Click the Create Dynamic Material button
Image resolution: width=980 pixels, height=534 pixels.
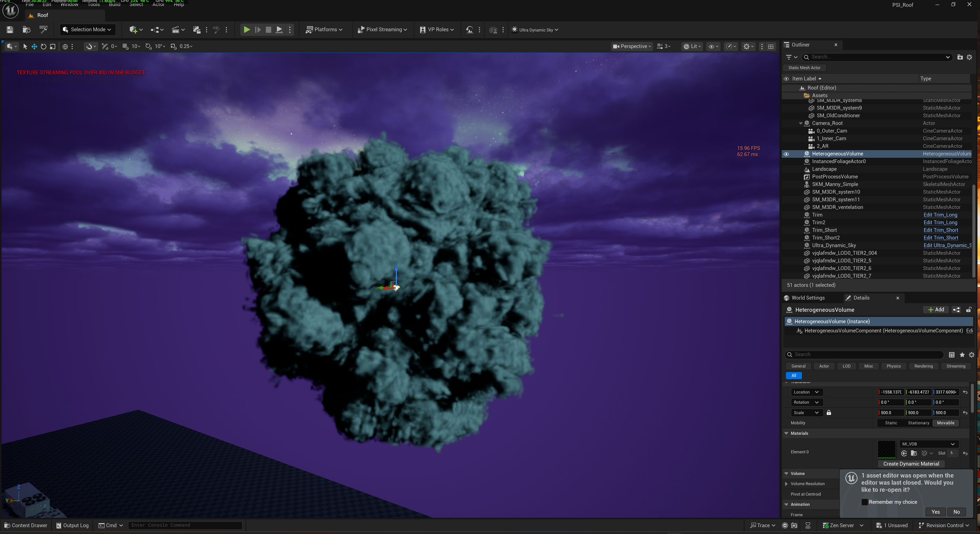coord(911,464)
